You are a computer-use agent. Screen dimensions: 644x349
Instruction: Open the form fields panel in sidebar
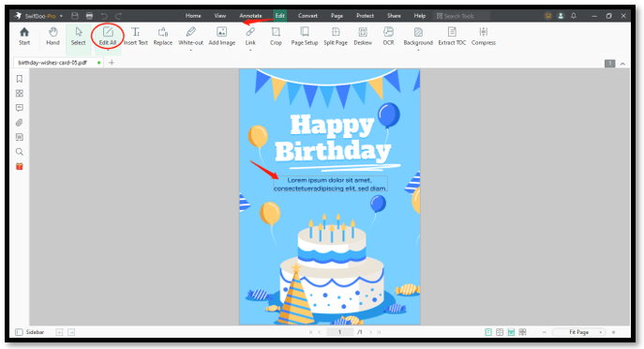[x=20, y=137]
